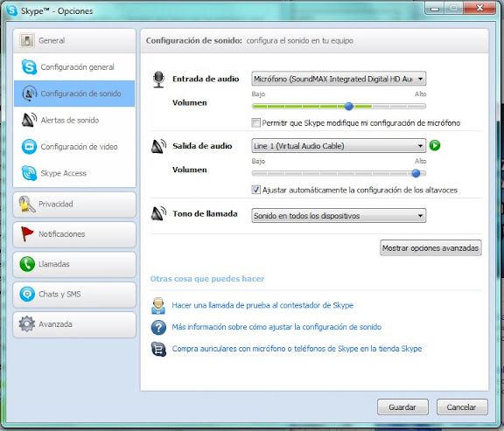This screenshot has height=431, width=504.
Task: Click the green Llamadas phone icon
Action: tap(27, 264)
